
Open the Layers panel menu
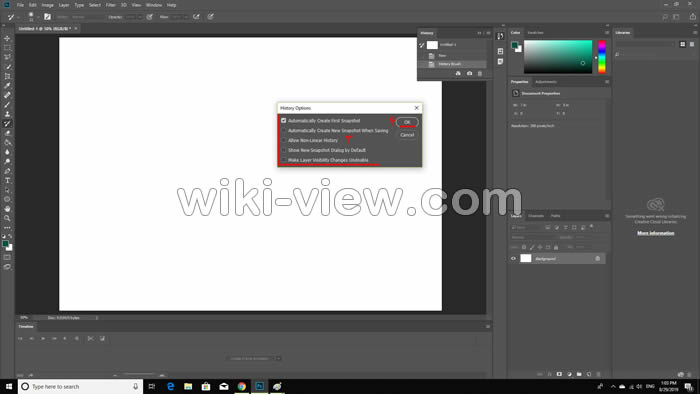(607, 216)
